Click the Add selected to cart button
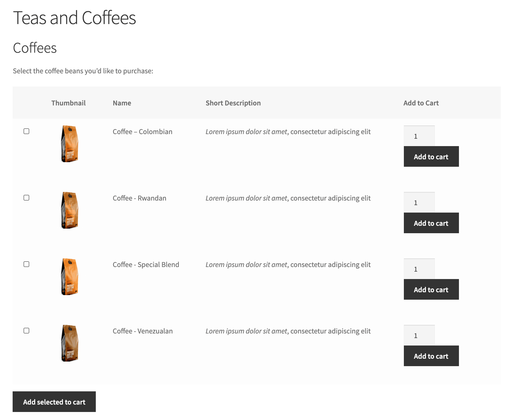The width and height of the screenshot is (514, 420). click(54, 402)
